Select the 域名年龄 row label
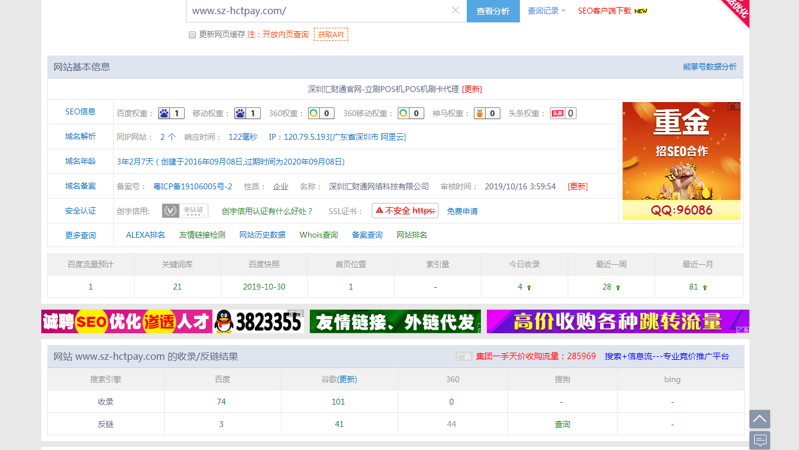 [x=80, y=161]
